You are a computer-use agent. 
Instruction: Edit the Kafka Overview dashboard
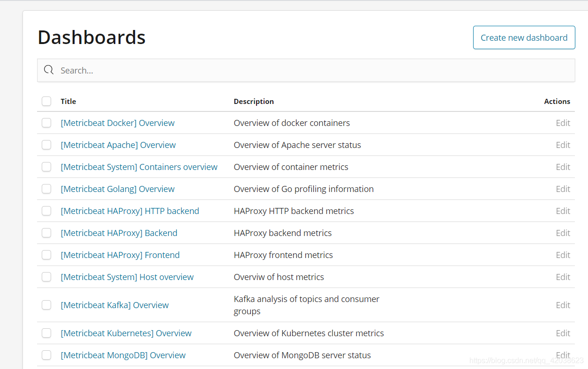coord(563,305)
